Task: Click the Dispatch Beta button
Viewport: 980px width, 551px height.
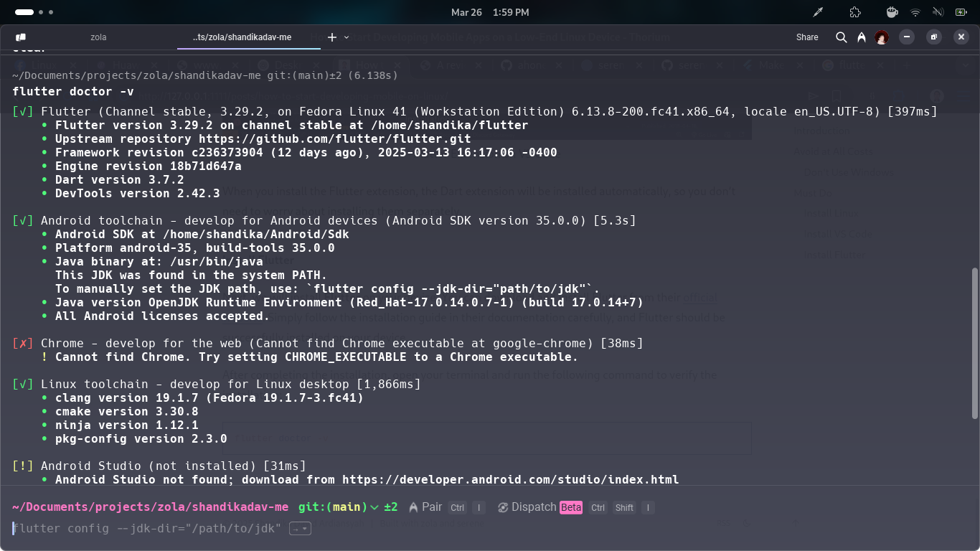Action: coord(539,507)
